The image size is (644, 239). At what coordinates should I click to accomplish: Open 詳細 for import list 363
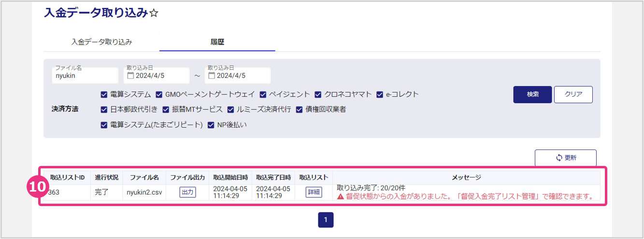pos(314,192)
